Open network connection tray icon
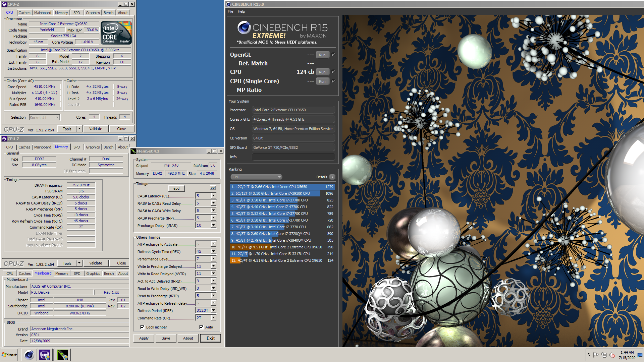This screenshot has width=644, height=362. pyautogui.click(x=604, y=355)
